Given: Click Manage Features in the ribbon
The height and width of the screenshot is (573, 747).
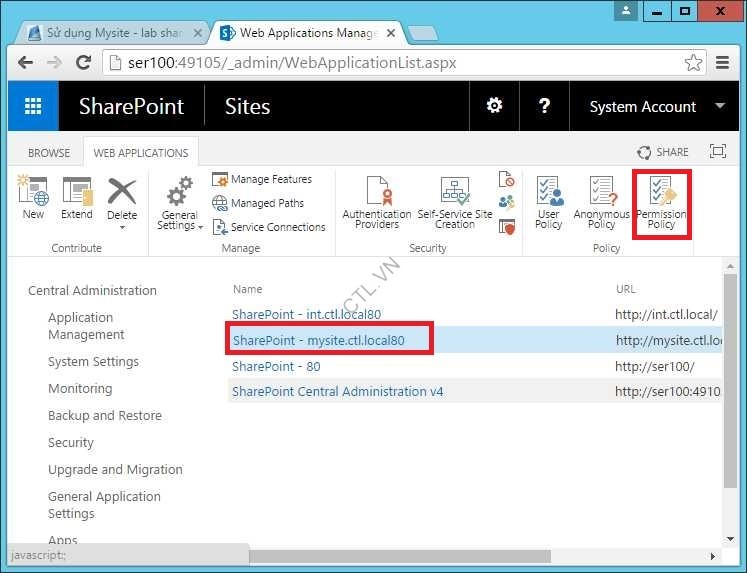Looking at the screenshot, I should click(x=270, y=179).
